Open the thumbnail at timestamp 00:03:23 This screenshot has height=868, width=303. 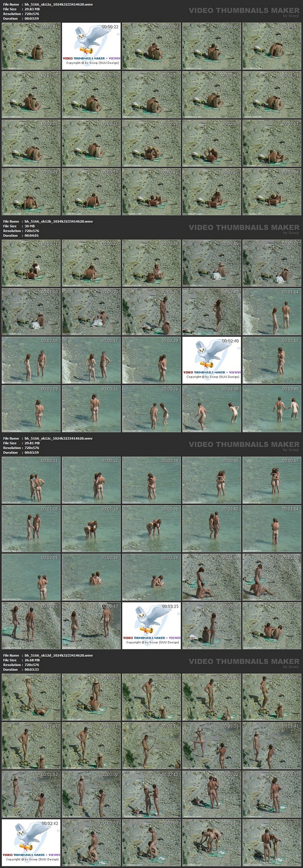point(272,843)
